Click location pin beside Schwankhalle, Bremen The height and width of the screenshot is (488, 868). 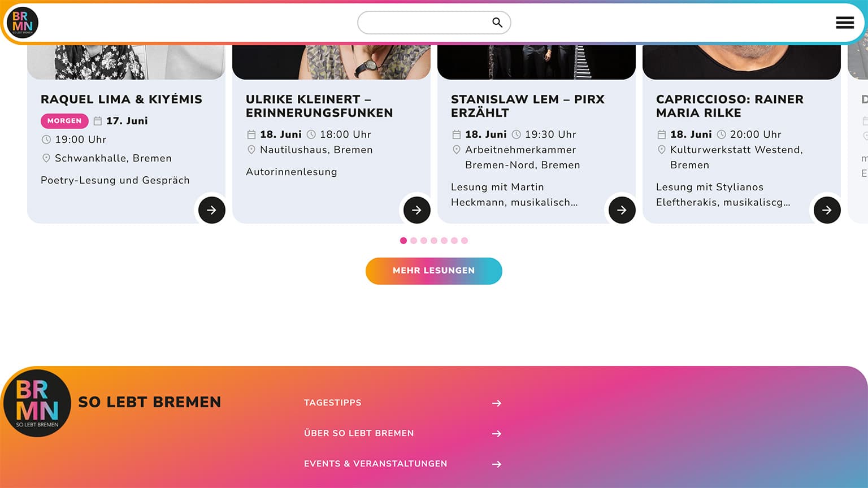coord(46,158)
